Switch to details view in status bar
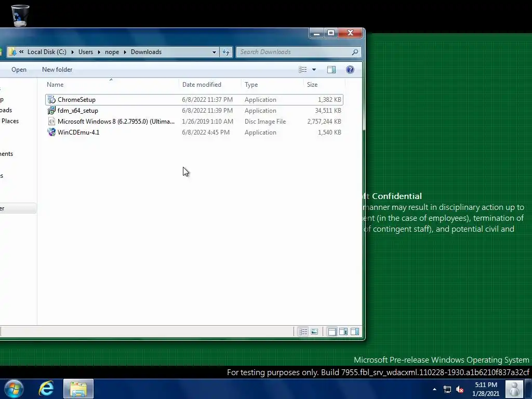The width and height of the screenshot is (532, 399). [x=303, y=331]
